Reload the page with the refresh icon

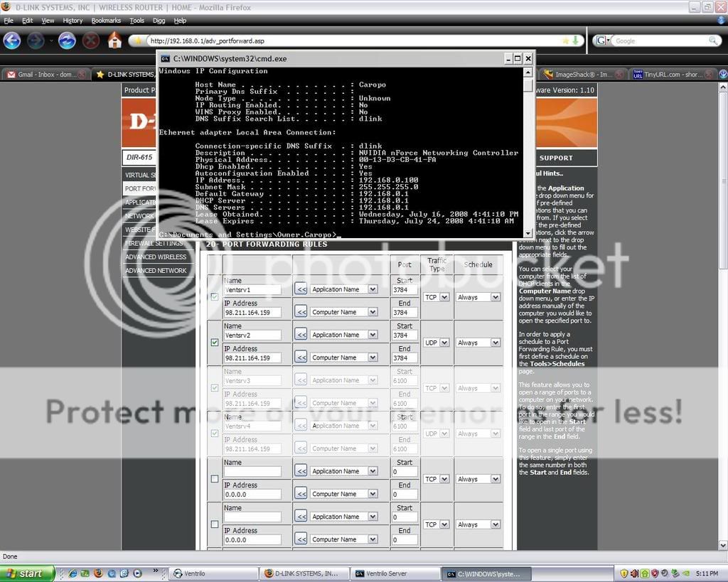pyautogui.click(x=67, y=41)
